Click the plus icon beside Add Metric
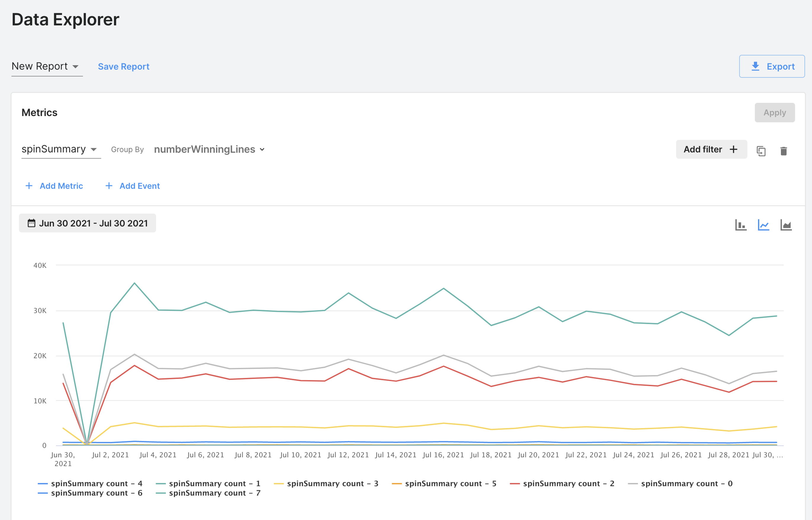Image resolution: width=812 pixels, height=520 pixels. pos(29,186)
